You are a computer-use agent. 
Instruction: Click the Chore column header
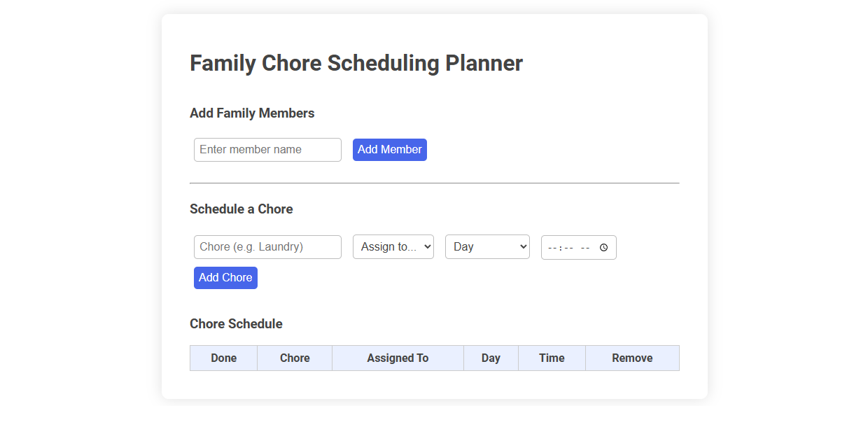[294, 358]
